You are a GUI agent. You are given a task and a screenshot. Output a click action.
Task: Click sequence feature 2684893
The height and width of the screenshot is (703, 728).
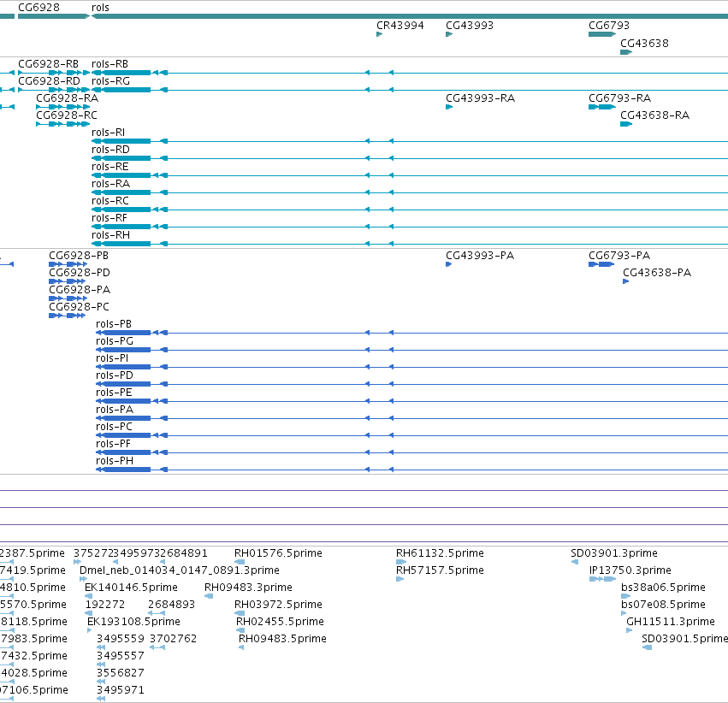coord(171,606)
